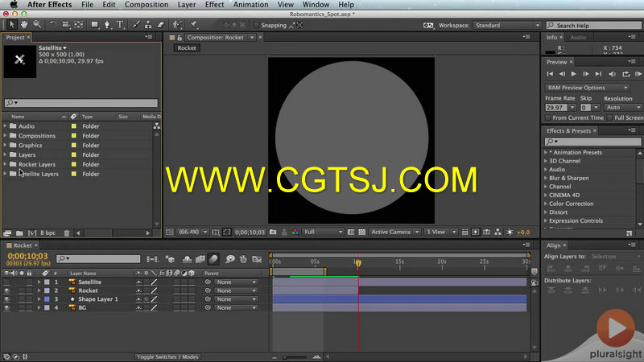Click the Graphics folder yellow label swatch

click(x=74, y=146)
